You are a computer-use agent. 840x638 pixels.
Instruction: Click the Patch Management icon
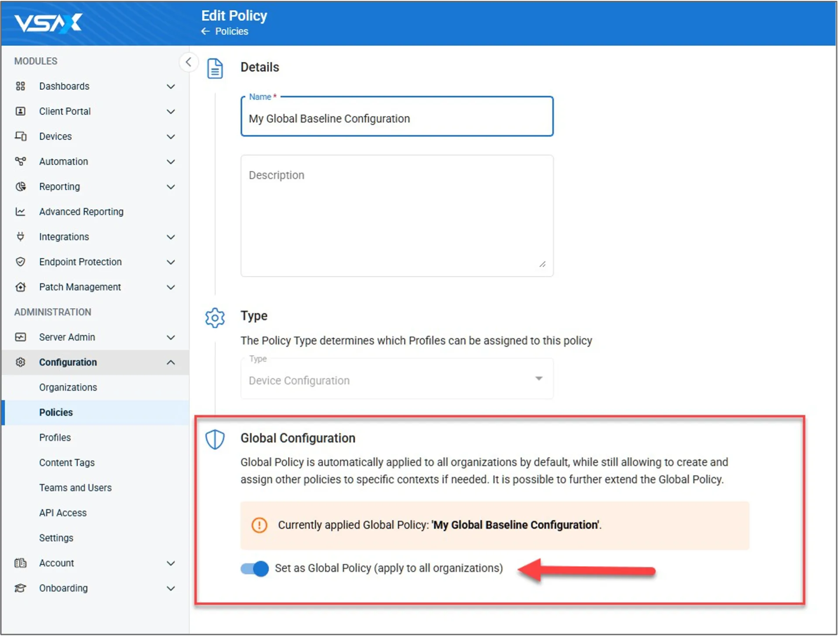(x=21, y=287)
